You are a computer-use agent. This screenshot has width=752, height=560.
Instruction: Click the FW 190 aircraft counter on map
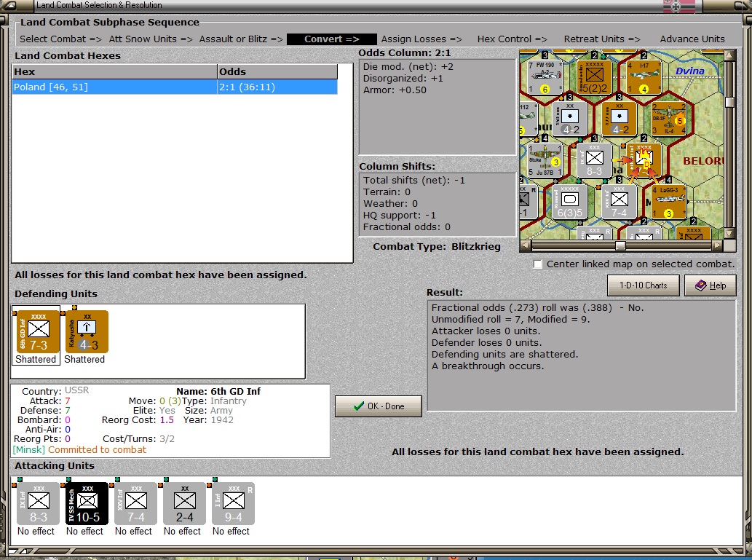pyautogui.click(x=545, y=76)
